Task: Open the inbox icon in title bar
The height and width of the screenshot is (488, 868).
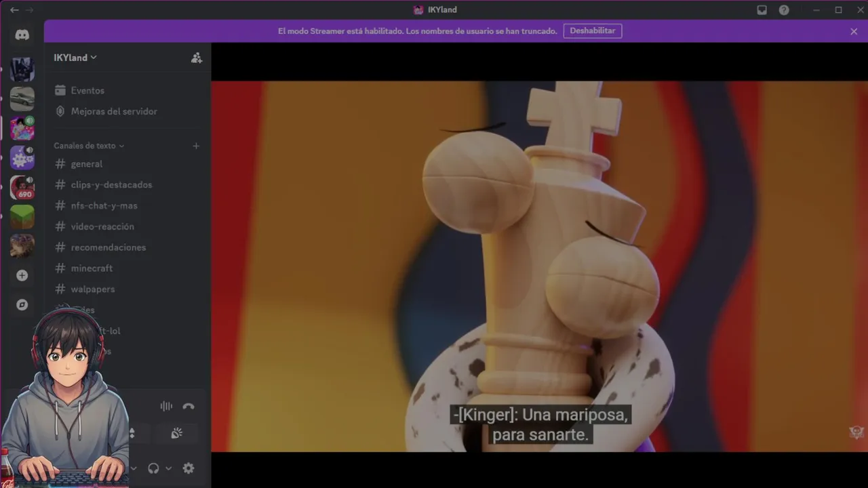Action: click(x=762, y=9)
